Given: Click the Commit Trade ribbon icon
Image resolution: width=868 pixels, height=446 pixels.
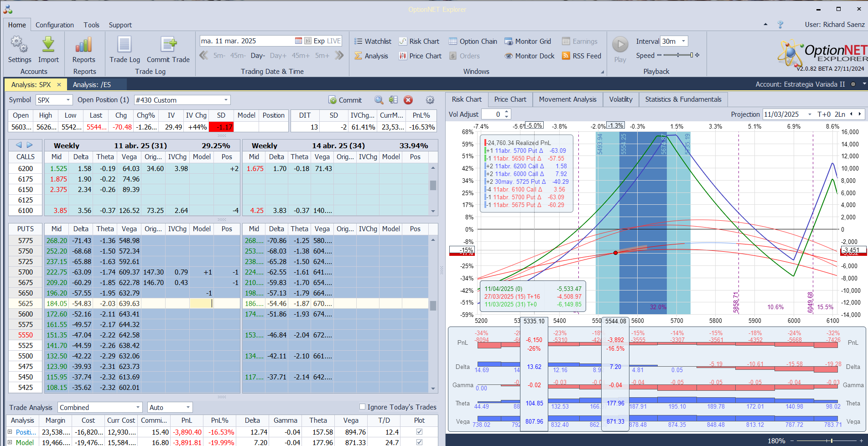Looking at the screenshot, I should pos(168,45).
